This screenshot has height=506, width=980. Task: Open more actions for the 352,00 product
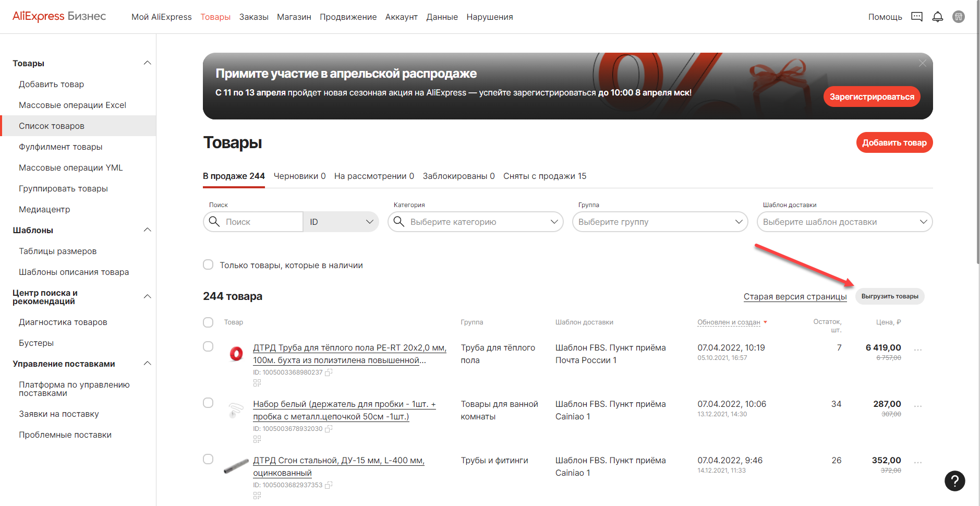coord(918,463)
